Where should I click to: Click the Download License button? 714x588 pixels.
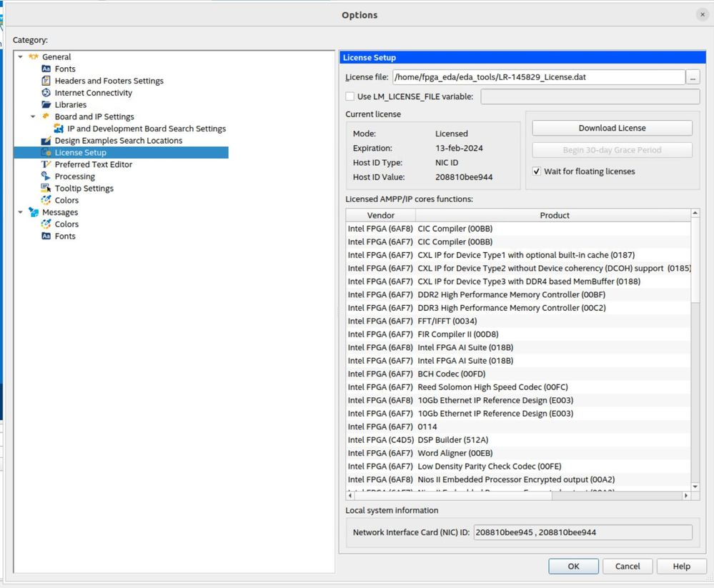click(612, 128)
